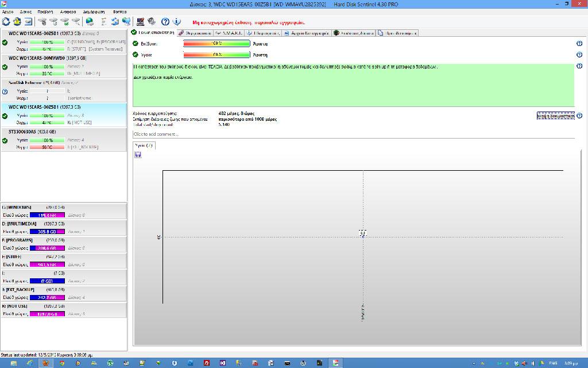
Task: Click the 242.7 GB free space bar for J:
Action: click(47, 297)
